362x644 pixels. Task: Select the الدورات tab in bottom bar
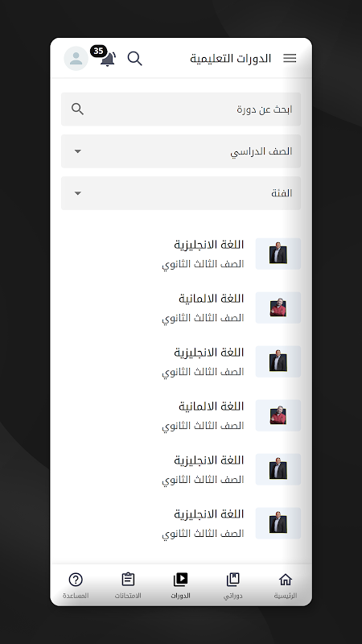click(180, 586)
